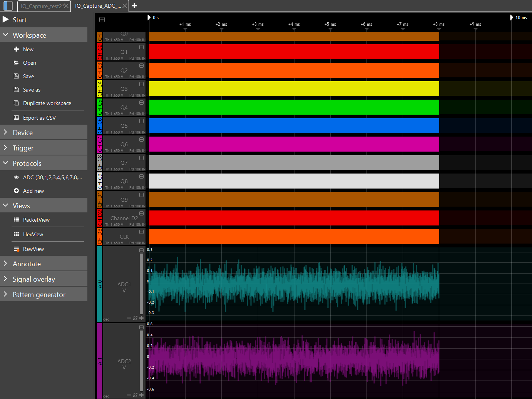Click the plus icon to add a new tab
Image resolution: width=532 pixels, height=399 pixels.
pyautogui.click(x=134, y=6)
